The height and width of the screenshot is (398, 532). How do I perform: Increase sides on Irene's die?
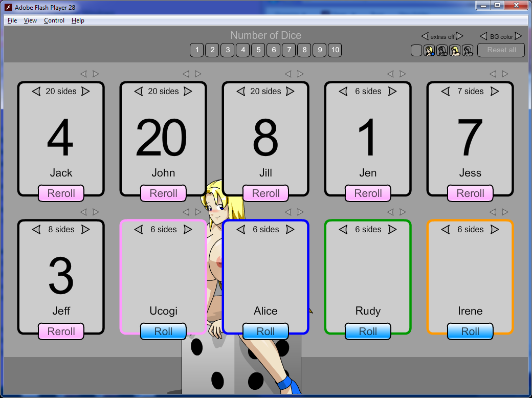pos(495,230)
